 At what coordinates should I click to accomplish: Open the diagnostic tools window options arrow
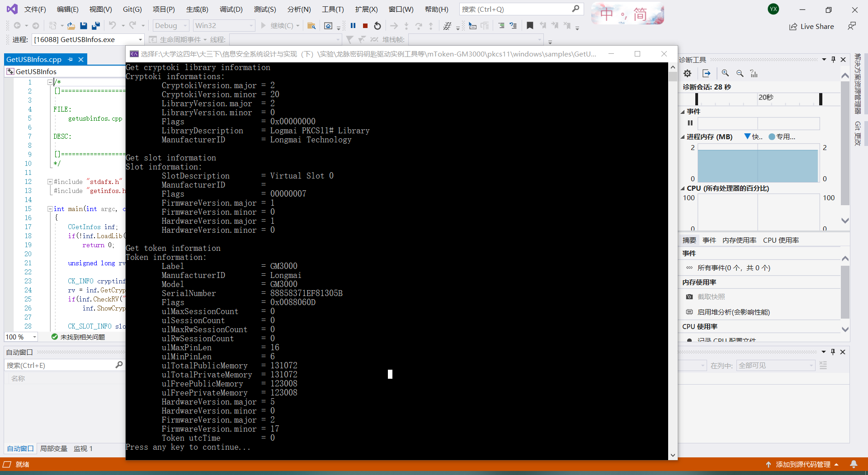(824, 59)
